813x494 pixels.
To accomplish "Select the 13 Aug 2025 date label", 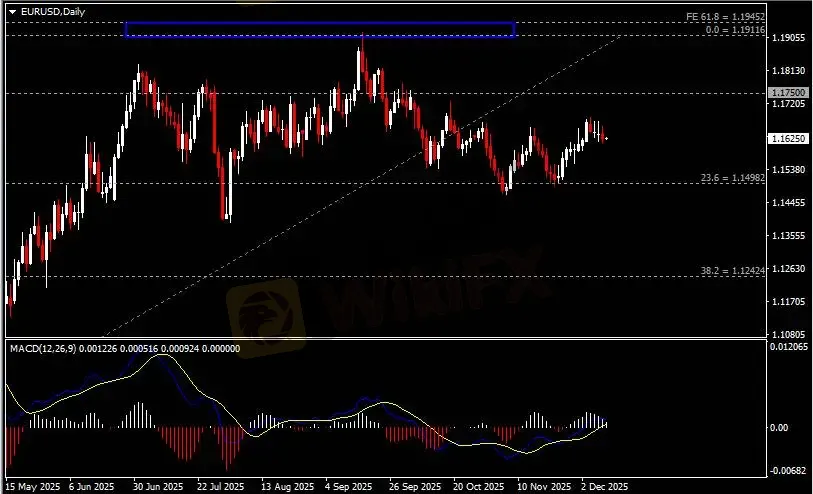I will click(287, 487).
